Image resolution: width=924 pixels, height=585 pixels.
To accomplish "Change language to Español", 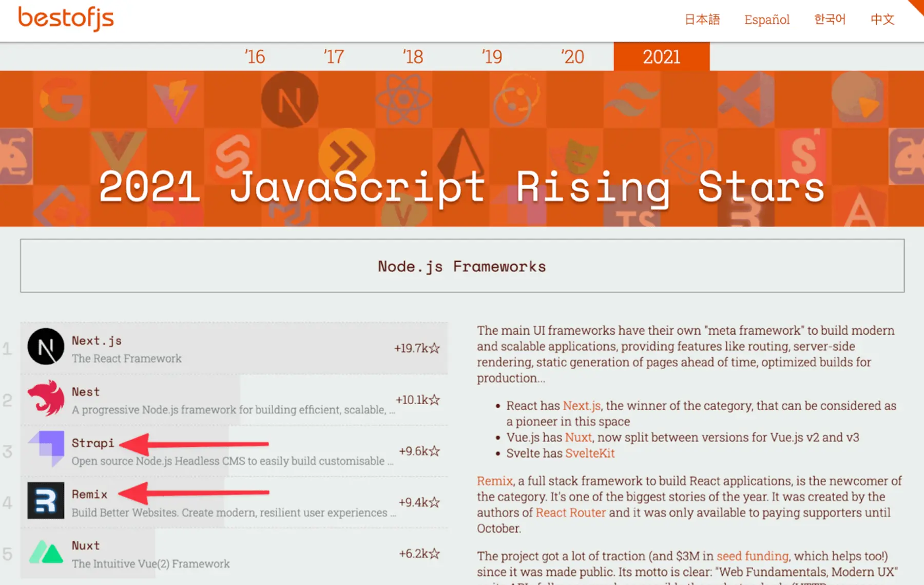I will point(767,20).
